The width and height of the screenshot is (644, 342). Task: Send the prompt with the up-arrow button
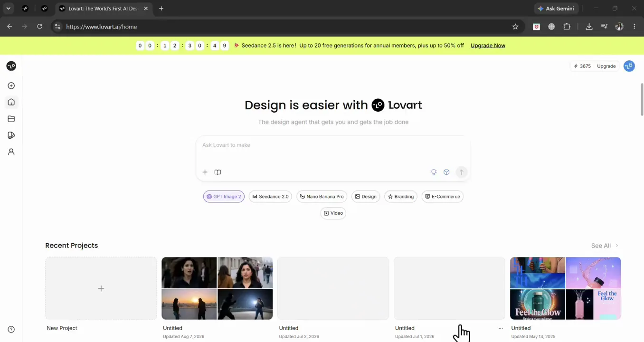click(x=461, y=172)
